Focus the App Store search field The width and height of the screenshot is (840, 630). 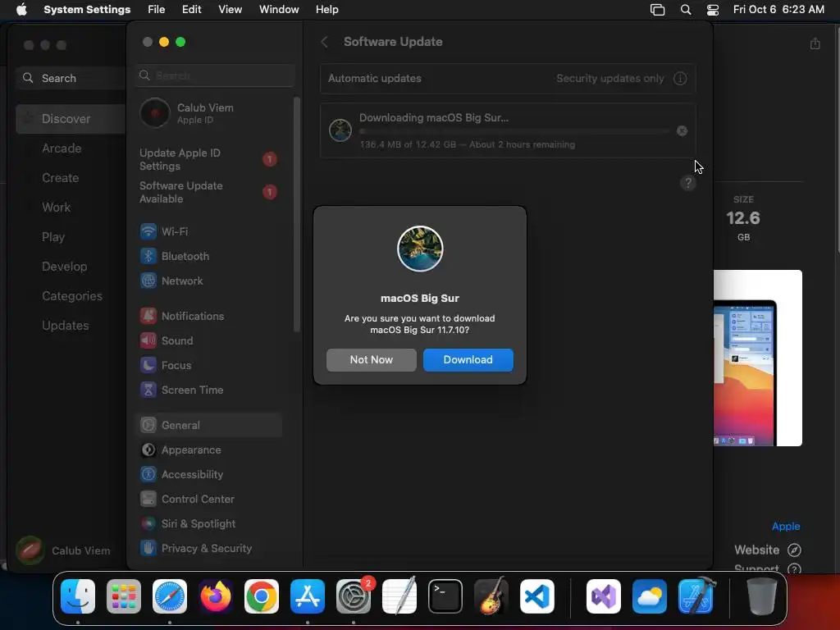[71, 78]
